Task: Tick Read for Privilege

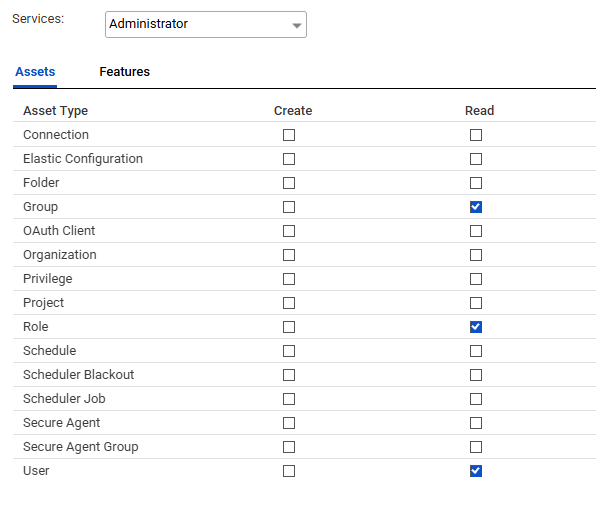Action: click(x=476, y=279)
